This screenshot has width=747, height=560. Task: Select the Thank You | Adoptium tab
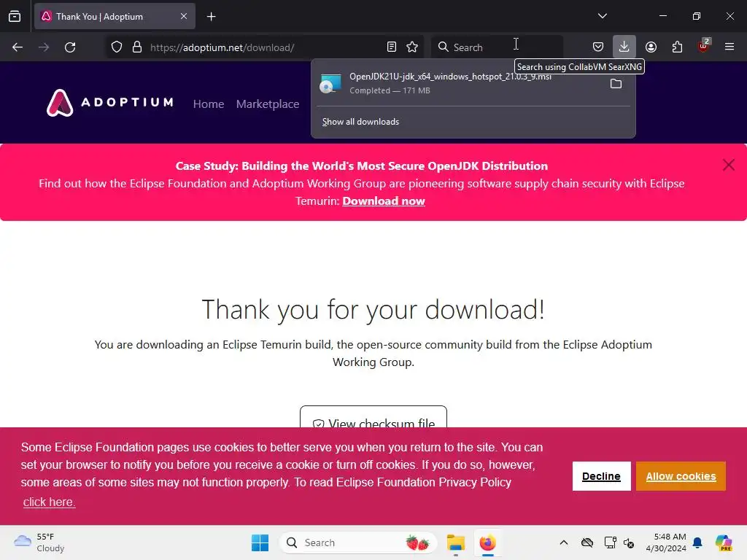tap(115, 17)
